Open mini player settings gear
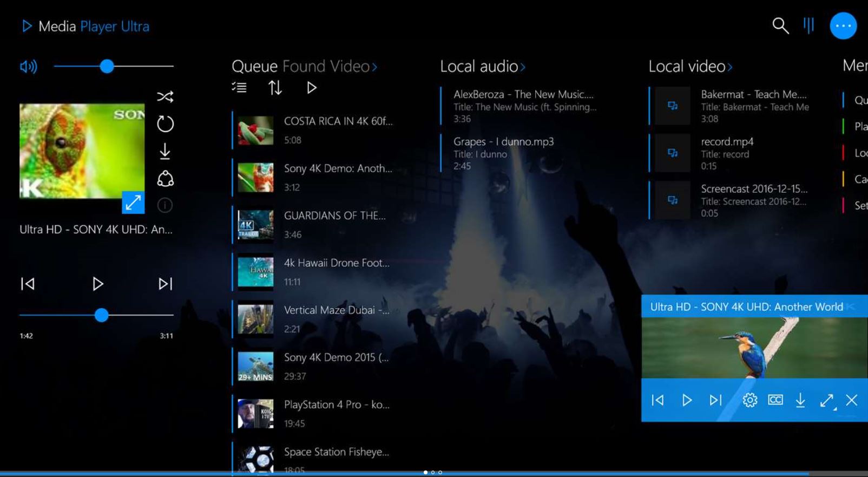Screen dimensions: 868x477 click(749, 400)
